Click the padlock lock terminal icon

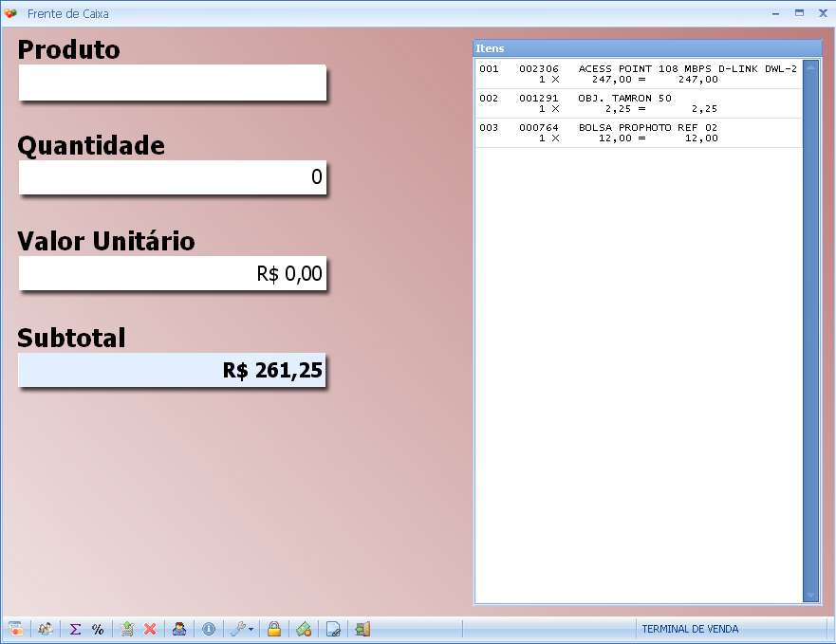(x=273, y=629)
